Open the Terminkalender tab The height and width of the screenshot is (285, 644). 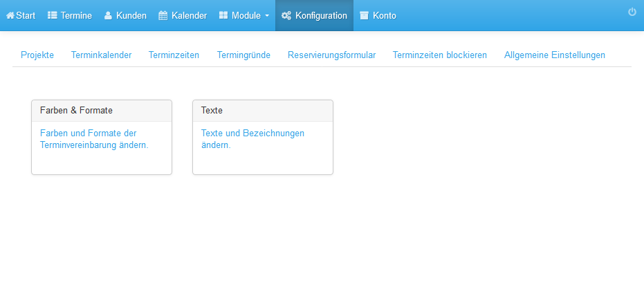(102, 55)
